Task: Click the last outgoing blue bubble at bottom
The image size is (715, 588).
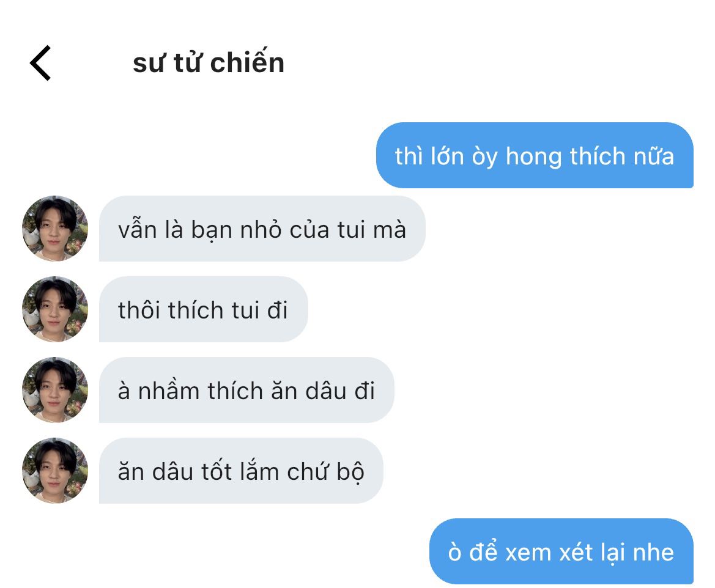Action: point(561,551)
